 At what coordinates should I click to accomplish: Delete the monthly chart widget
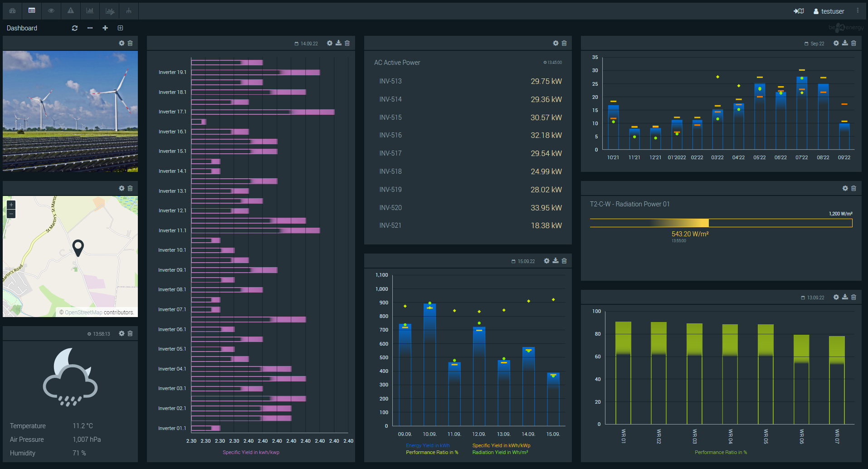click(x=853, y=43)
